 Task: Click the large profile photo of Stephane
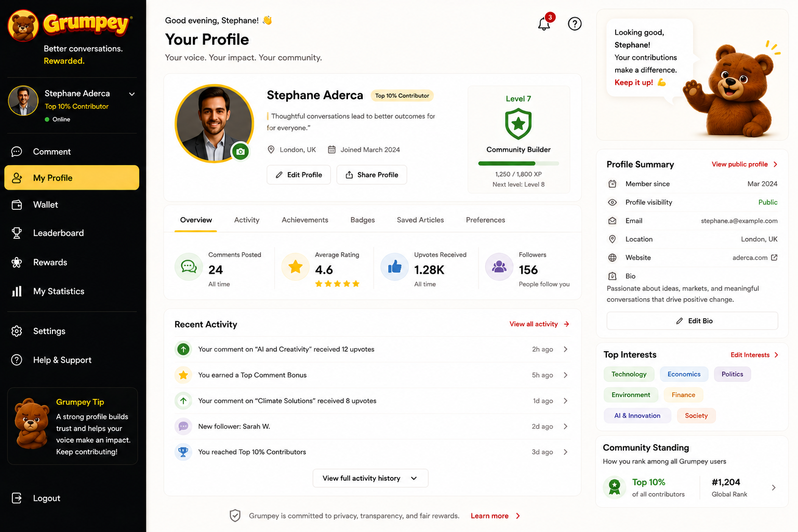click(214, 124)
